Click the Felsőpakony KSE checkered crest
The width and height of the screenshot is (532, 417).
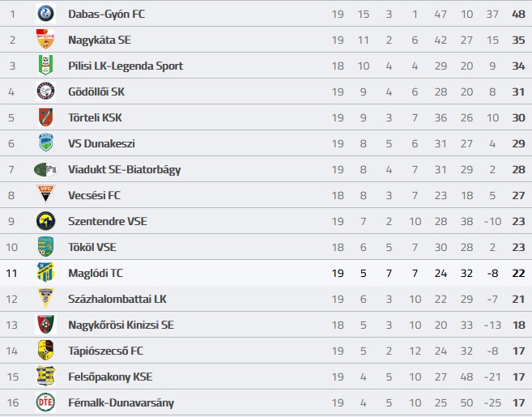(x=45, y=376)
